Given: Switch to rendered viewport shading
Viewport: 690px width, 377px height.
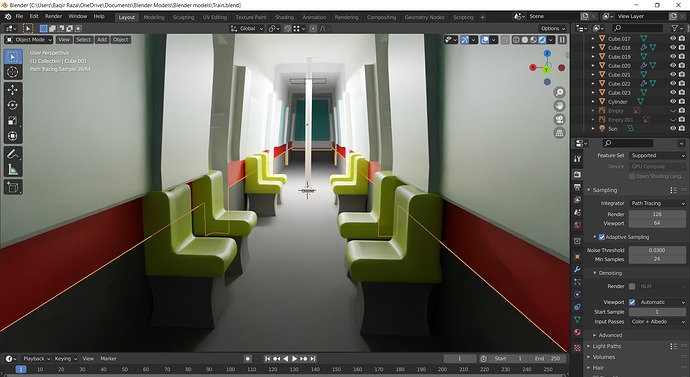Looking at the screenshot, I should pyautogui.click(x=542, y=40).
